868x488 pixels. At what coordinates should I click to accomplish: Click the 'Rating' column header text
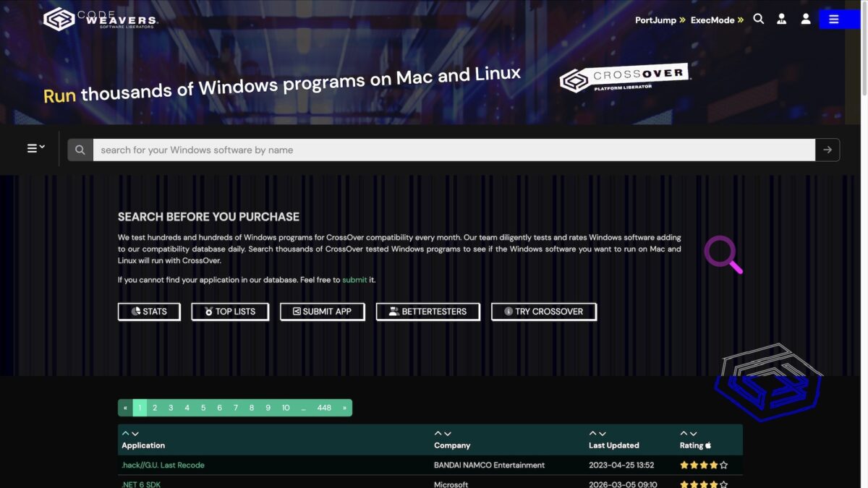pos(692,445)
